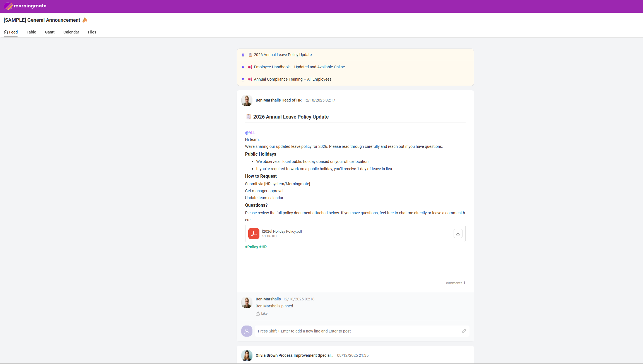Image resolution: width=643 pixels, height=364 pixels.
Task: Click the #Policy hashtag
Action: [251, 247]
